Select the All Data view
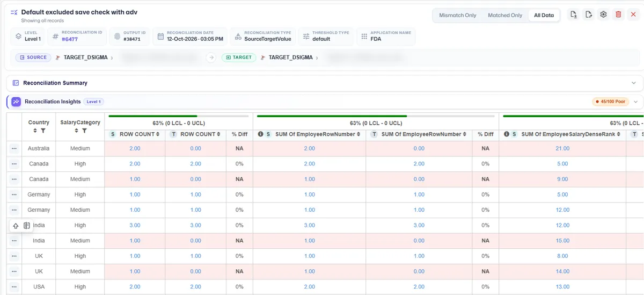644x295 pixels. 544,15
